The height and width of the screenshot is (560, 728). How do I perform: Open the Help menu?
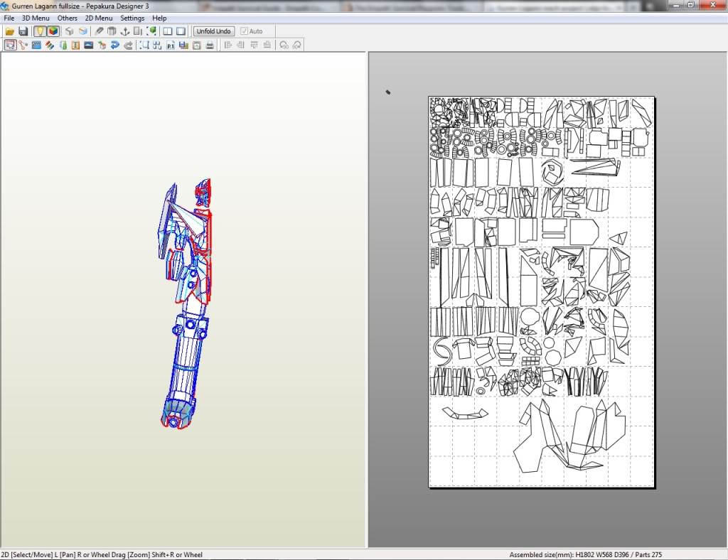tap(159, 18)
